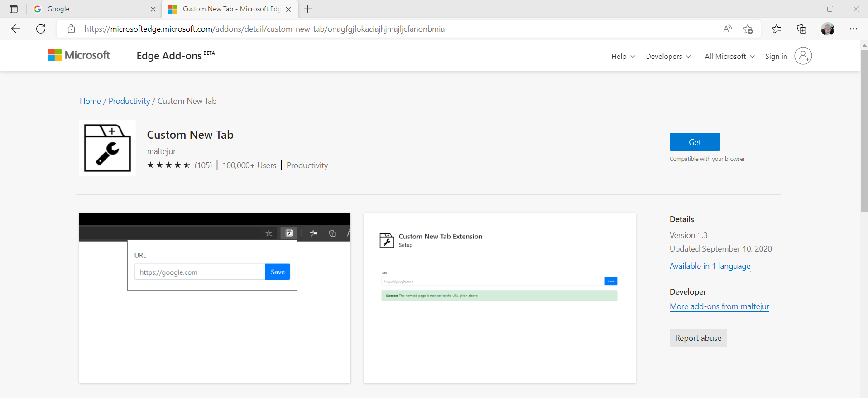
Task: Click the Custom New Tab heading
Action: (x=190, y=135)
